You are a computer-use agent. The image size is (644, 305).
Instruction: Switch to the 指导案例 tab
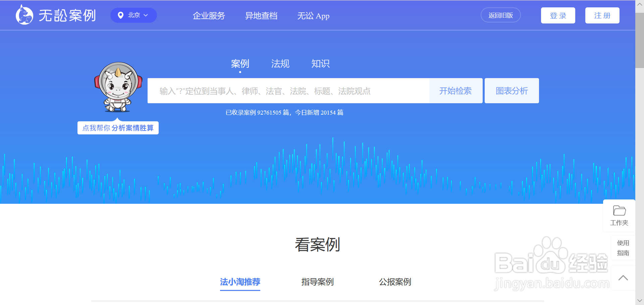tap(317, 282)
